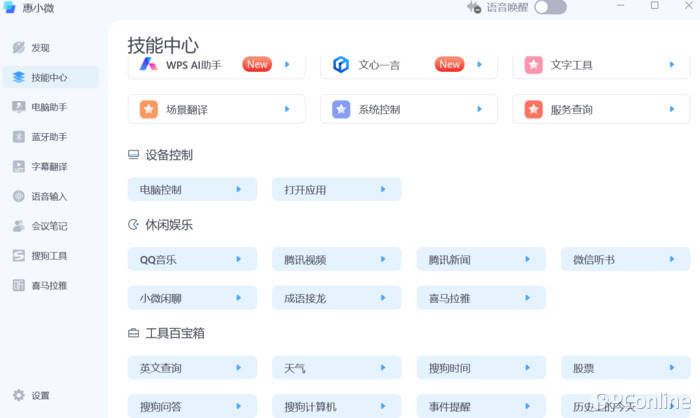Image resolution: width=700 pixels, height=418 pixels.
Task: Click the 股票 skill button
Action: point(625,368)
